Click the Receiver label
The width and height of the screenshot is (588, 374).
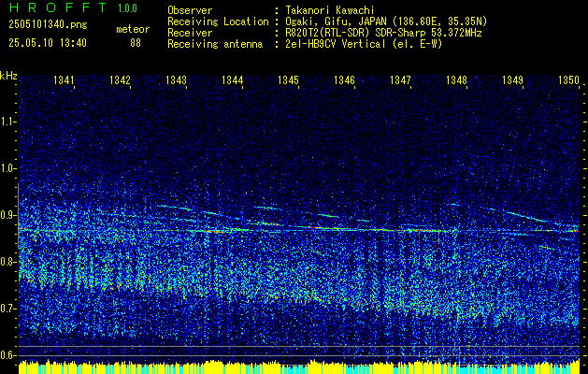[190, 33]
